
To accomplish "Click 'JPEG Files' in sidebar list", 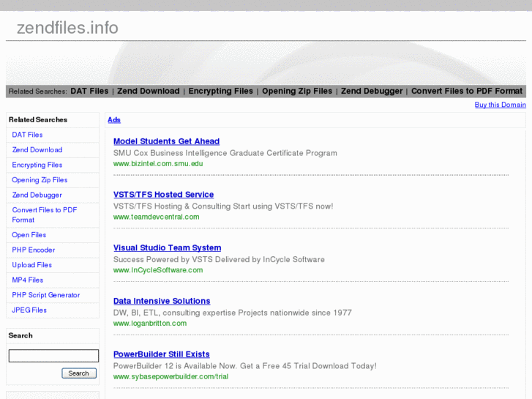I will 29,310.
